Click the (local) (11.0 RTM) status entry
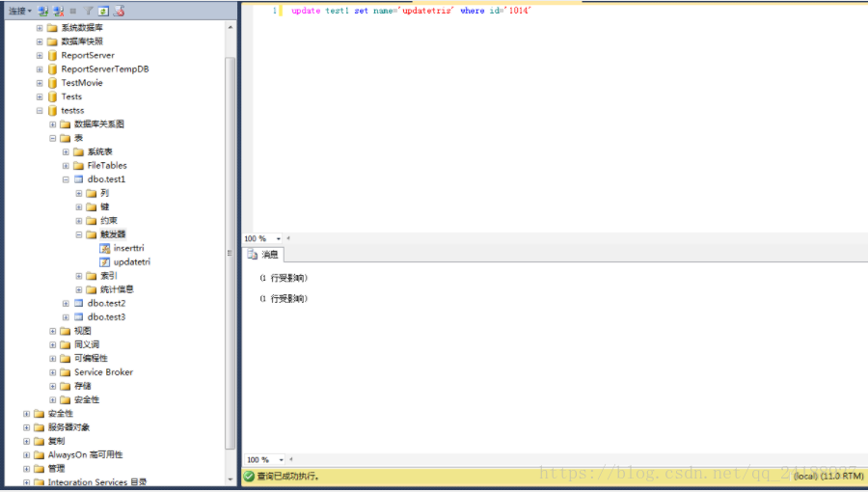The image size is (868, 492). (828, 476)
